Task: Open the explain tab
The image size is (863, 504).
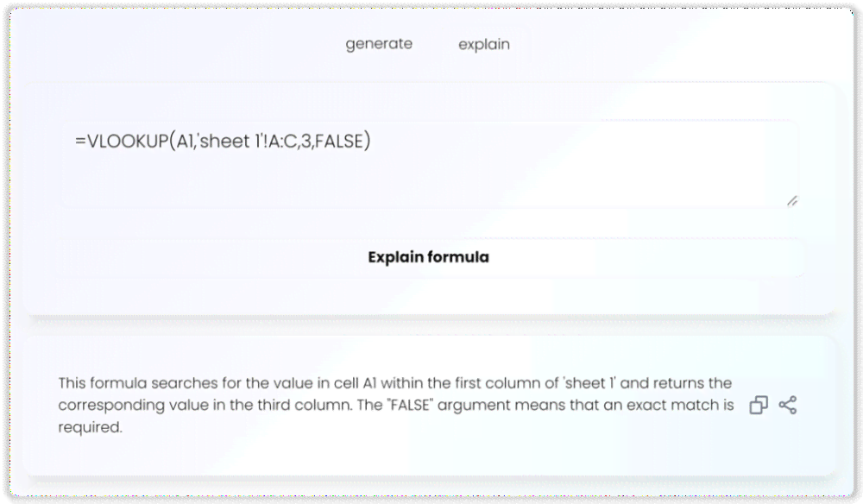Action: 484,45
